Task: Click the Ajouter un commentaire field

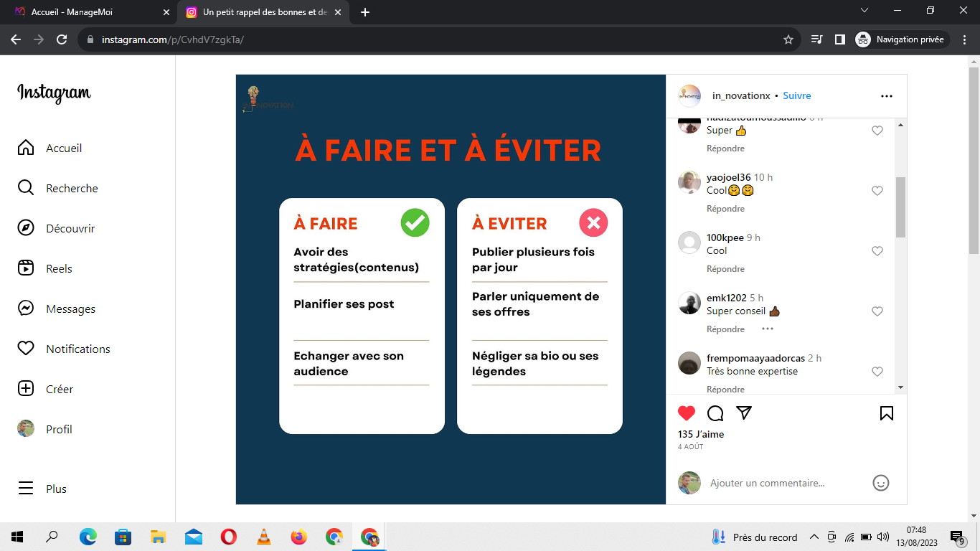Action: tap(782, 483)
